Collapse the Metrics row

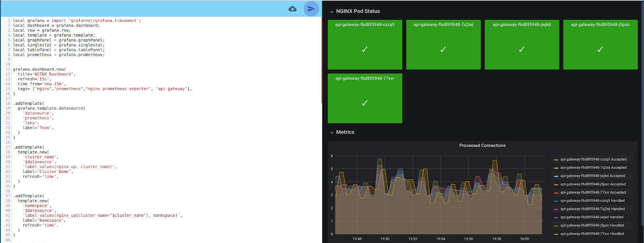tap(332, 133)
